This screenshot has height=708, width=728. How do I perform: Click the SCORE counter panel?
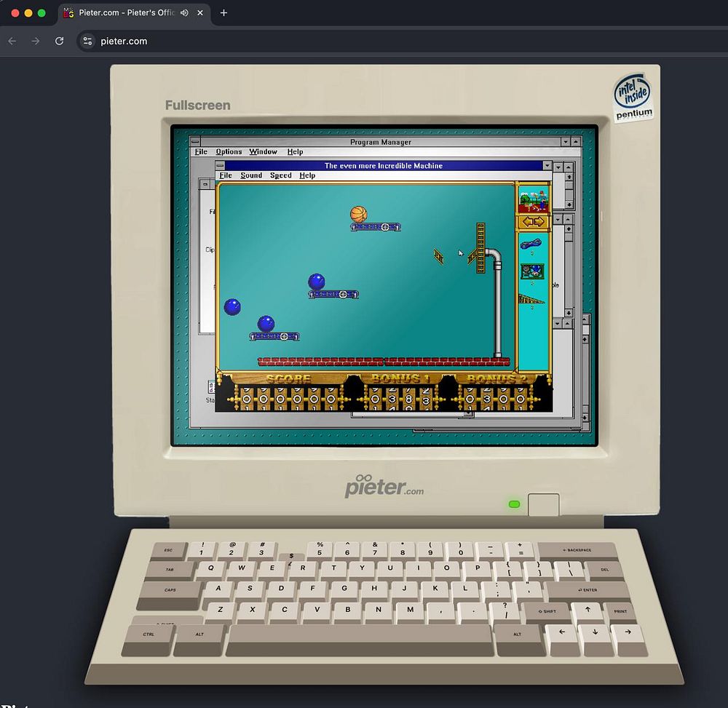288,392
